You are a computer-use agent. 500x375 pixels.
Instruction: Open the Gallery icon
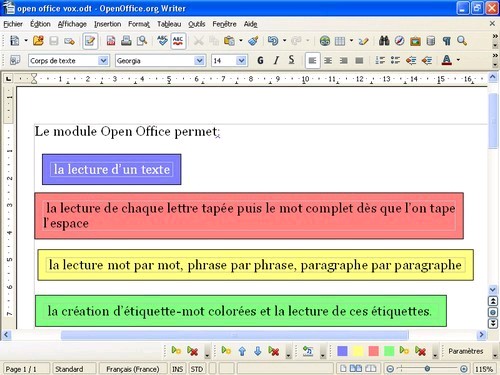click(415, 41)
